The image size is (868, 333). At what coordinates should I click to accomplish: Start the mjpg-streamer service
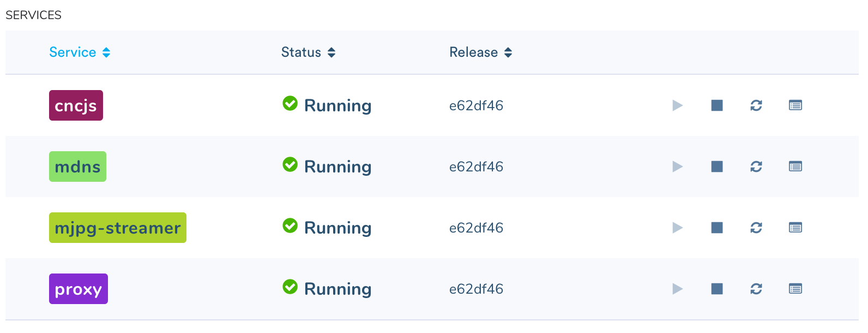coord(677,228)
